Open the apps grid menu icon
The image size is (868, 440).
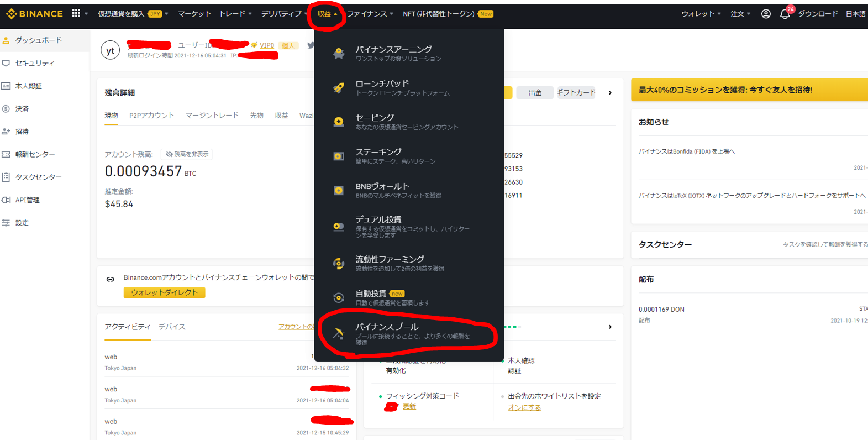(76, 13)
